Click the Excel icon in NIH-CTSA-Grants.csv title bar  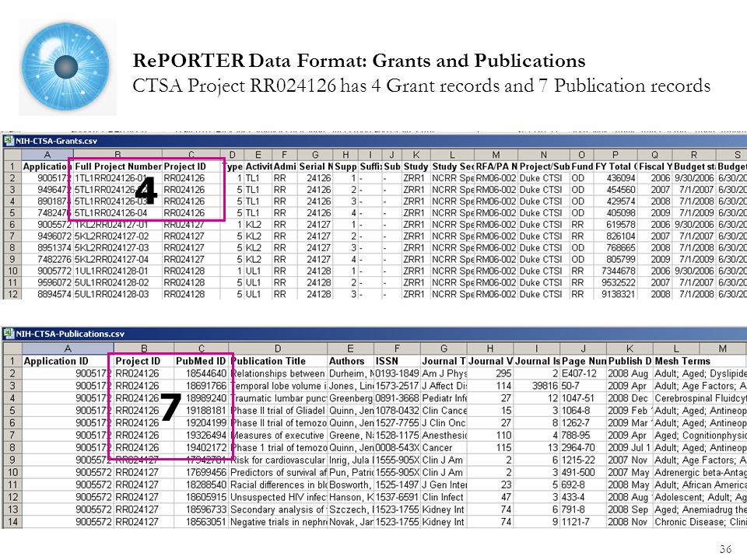(x=9, y=141)
